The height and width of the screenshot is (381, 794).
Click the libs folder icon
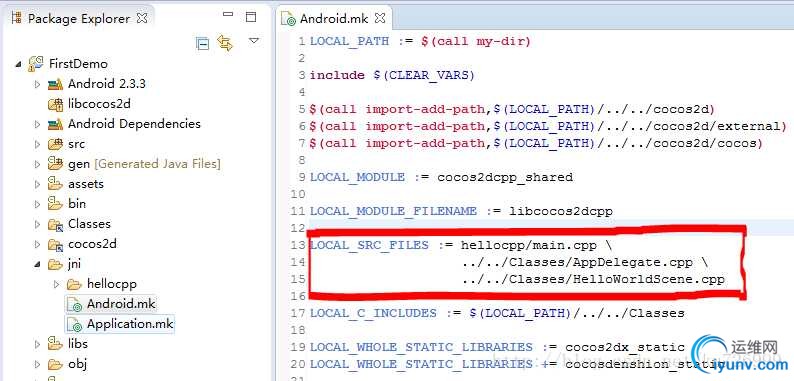(x=55, y=344)
